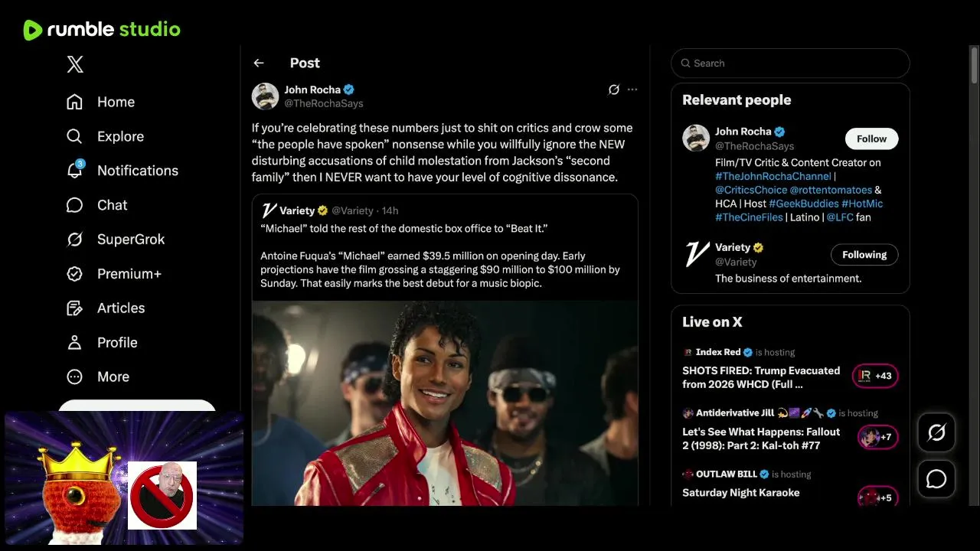This screenshot has height=551, width=980.
Task: Open Grok icon on John Rocha's post
Action: tap(613, 90)
